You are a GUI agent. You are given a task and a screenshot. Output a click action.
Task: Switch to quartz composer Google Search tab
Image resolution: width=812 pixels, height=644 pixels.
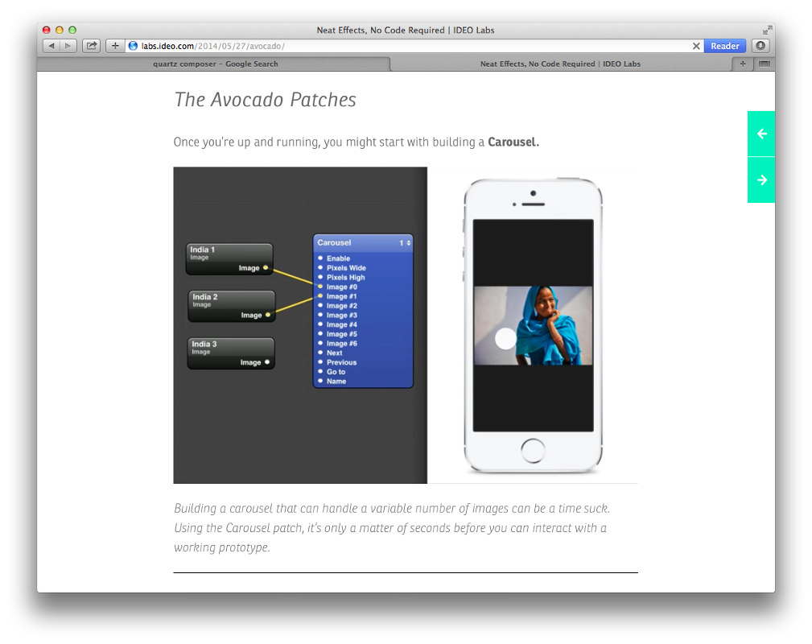215,64
